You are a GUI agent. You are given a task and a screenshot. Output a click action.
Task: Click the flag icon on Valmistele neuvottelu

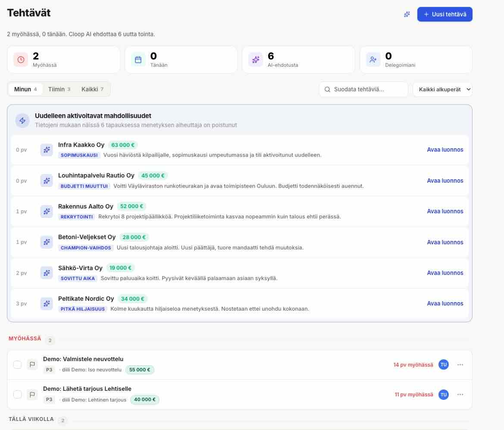point(32,365)
